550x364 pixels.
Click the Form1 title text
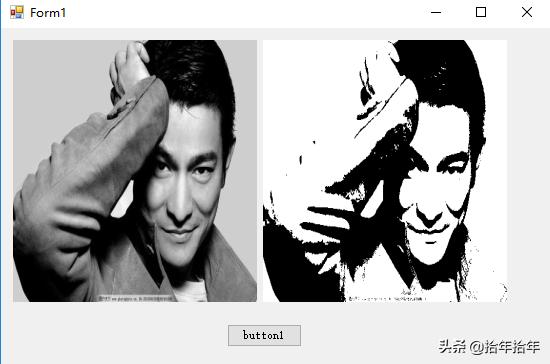tap(48, 13)
